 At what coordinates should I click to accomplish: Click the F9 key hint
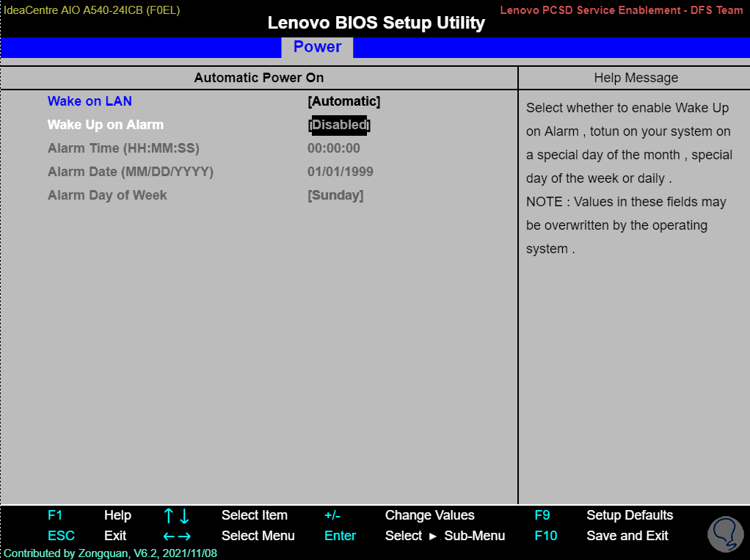[542, 515]
